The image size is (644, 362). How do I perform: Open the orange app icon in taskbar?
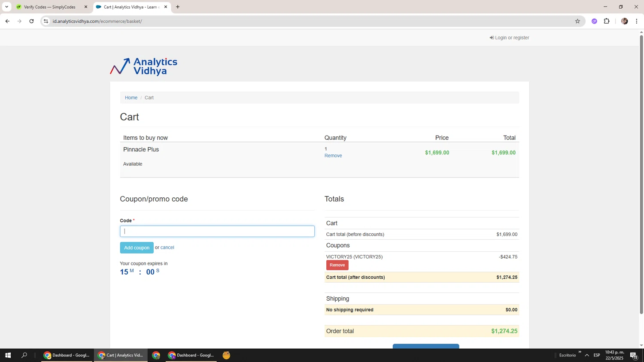point(226,355)
